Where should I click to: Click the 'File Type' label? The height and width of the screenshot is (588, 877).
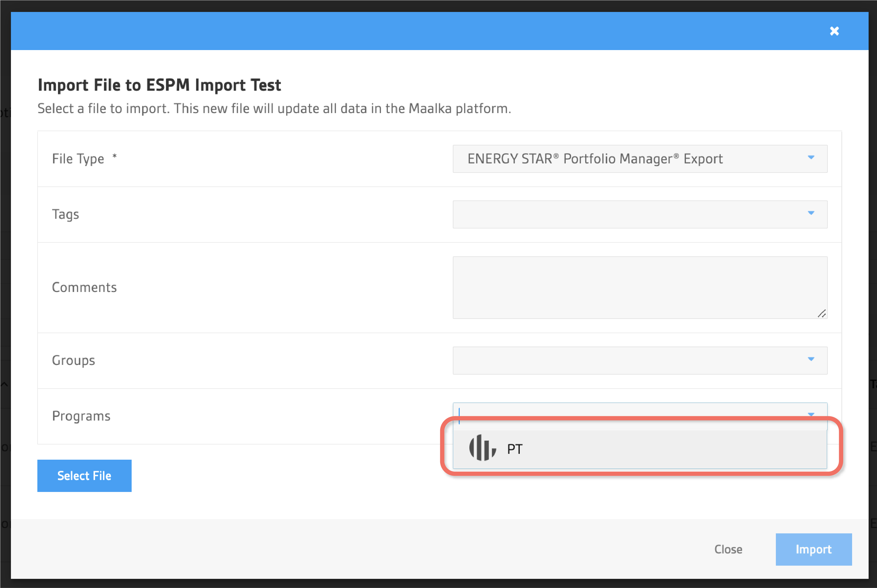(78, 159)
